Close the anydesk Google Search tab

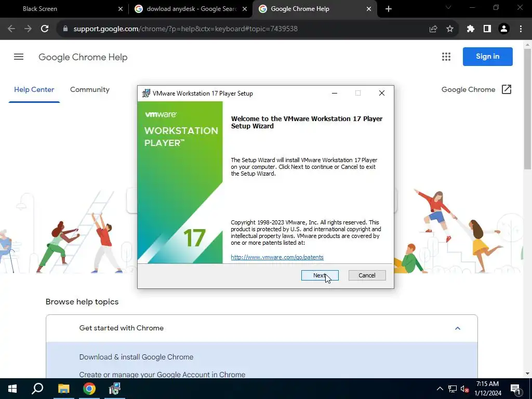click(x=245, y=9)
